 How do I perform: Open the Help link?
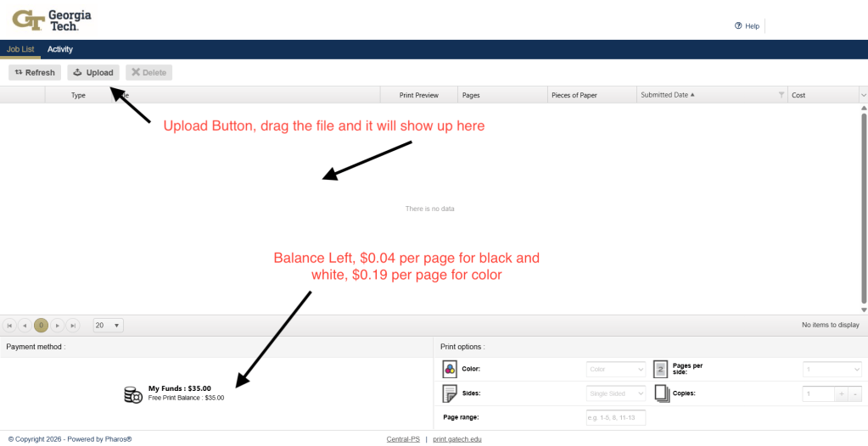click(747, 26)
